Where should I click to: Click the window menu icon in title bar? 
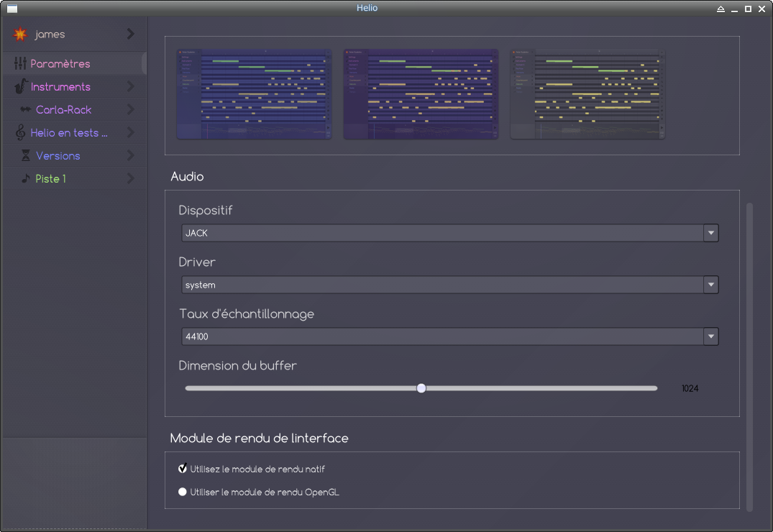[12, 9]
